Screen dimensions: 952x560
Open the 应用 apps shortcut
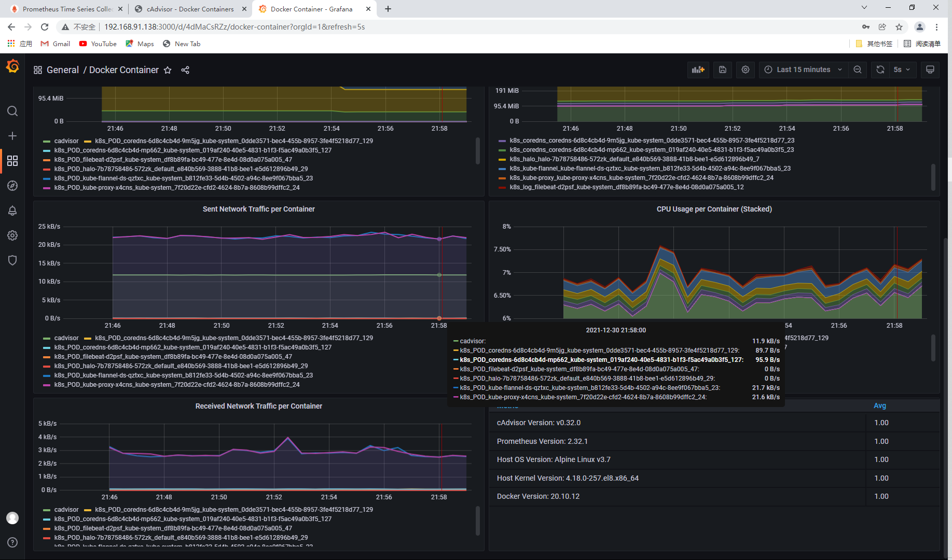[x=20, y=44]
